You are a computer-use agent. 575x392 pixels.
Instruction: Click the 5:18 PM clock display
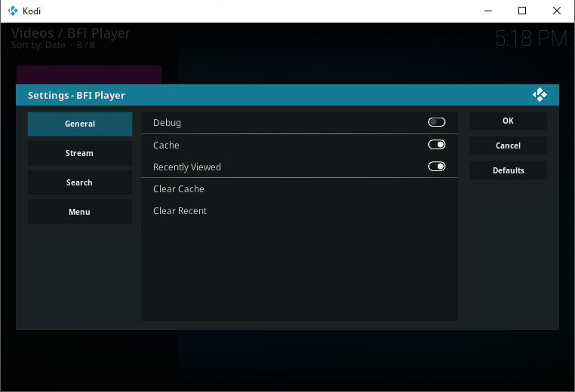point(530,39)
